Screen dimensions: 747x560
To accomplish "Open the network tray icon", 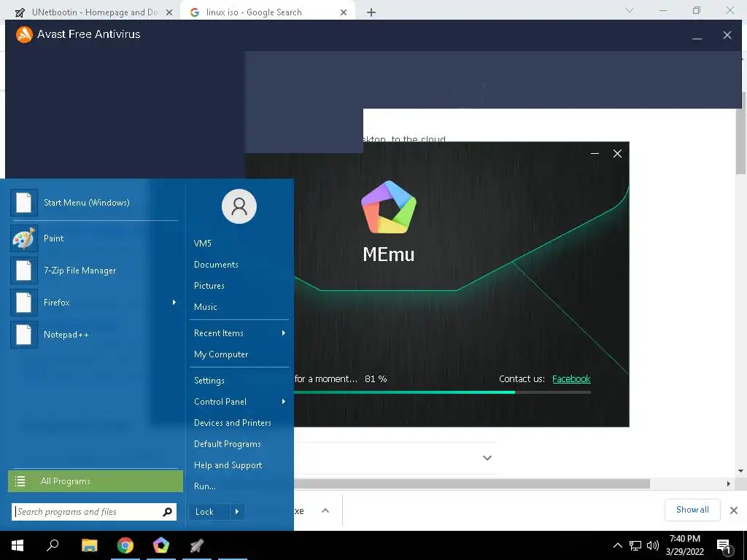I will 635,545.
